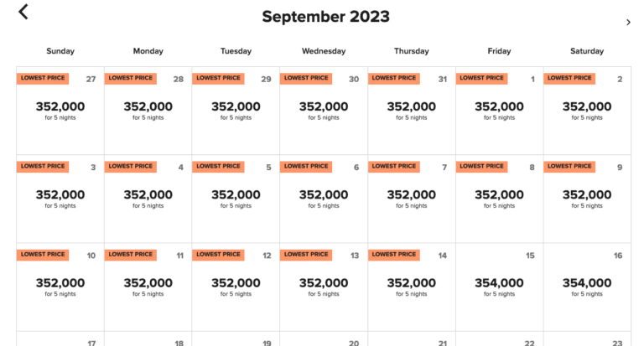The height and width of the screenshot is (346, 644).
Task: Select September 8 Friday date cell
Action: pos(499,199)
